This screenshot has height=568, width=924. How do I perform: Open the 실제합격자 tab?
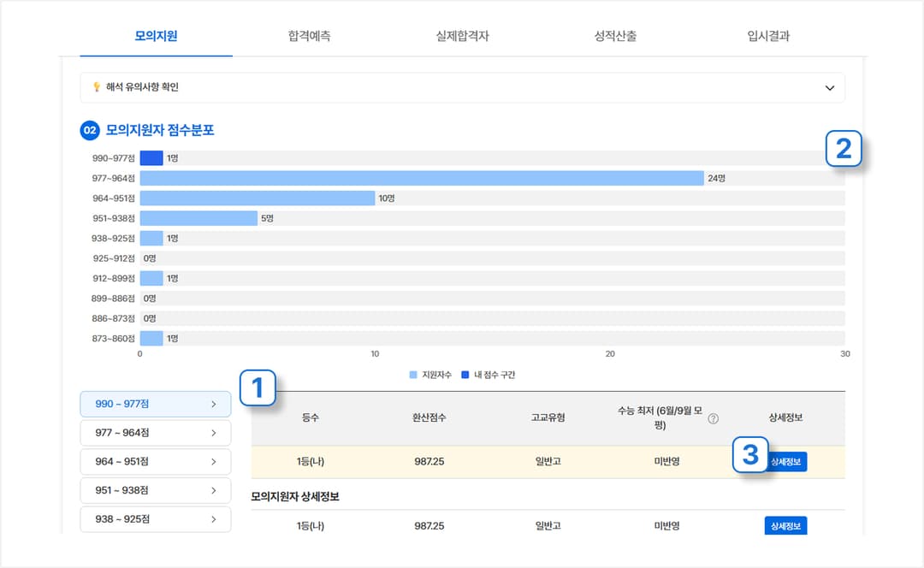pos(462,36)
